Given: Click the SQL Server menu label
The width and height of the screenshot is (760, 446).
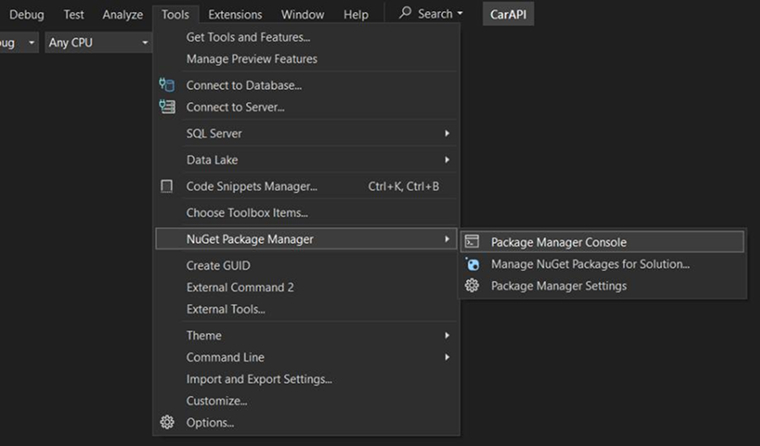Looking at the screenshot, I should pos(214,133).
